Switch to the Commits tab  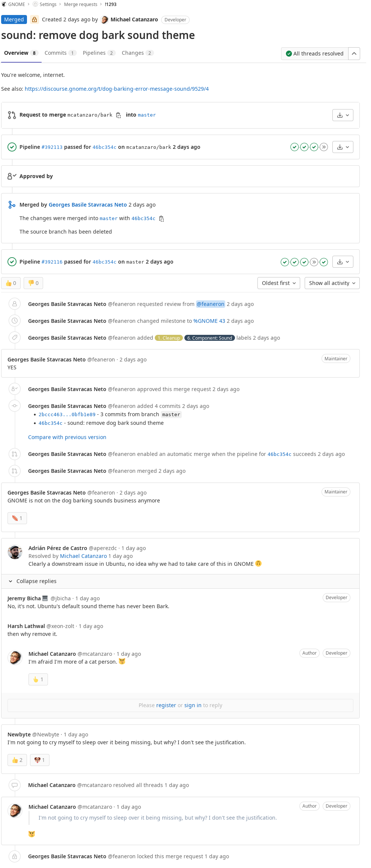(x=60, y=53)
